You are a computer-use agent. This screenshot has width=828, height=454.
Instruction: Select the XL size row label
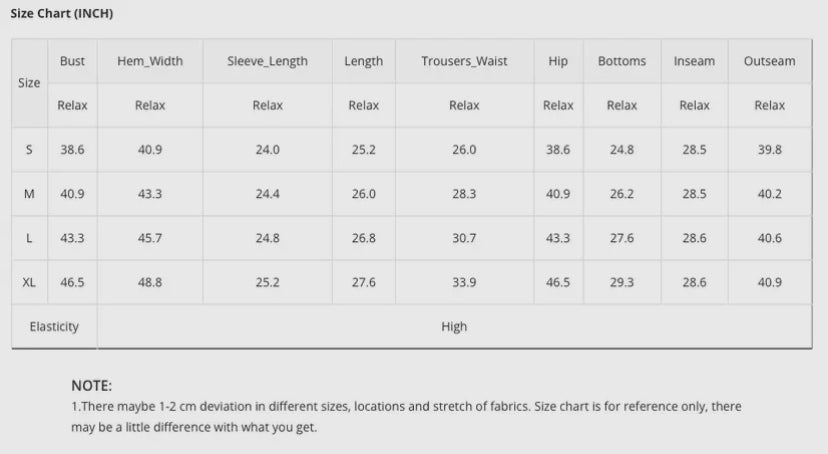click(x=29, y=282)
